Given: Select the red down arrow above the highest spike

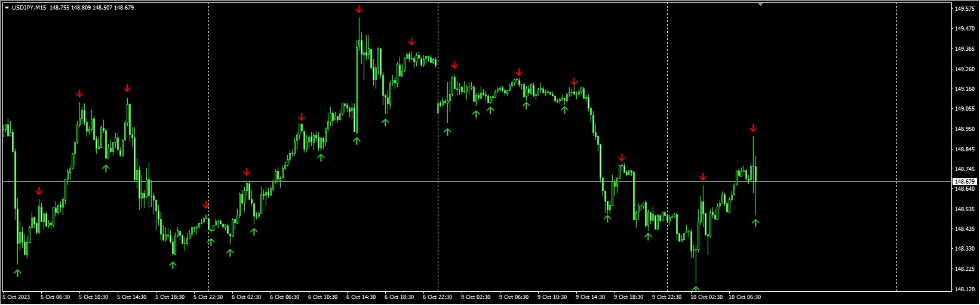Looking at the screenshot, I should point(359,9).
